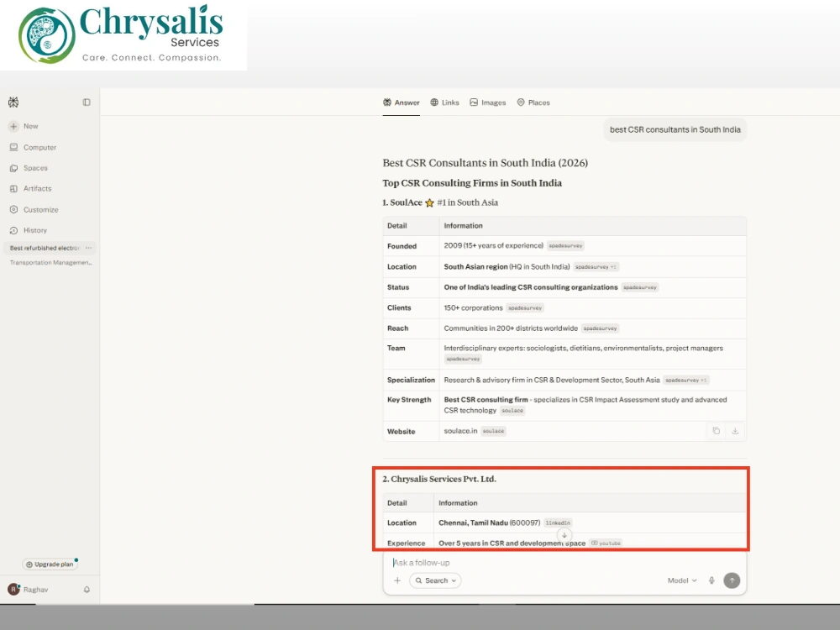Switch to the Images tab
The height and width of the screenshot is (630, 840).
487,102
